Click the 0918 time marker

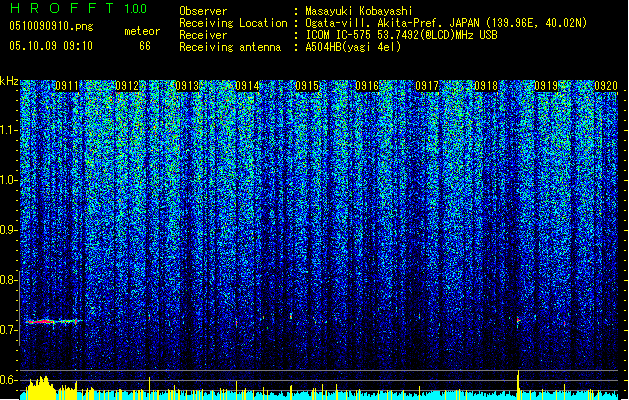[x=486, y=86]
